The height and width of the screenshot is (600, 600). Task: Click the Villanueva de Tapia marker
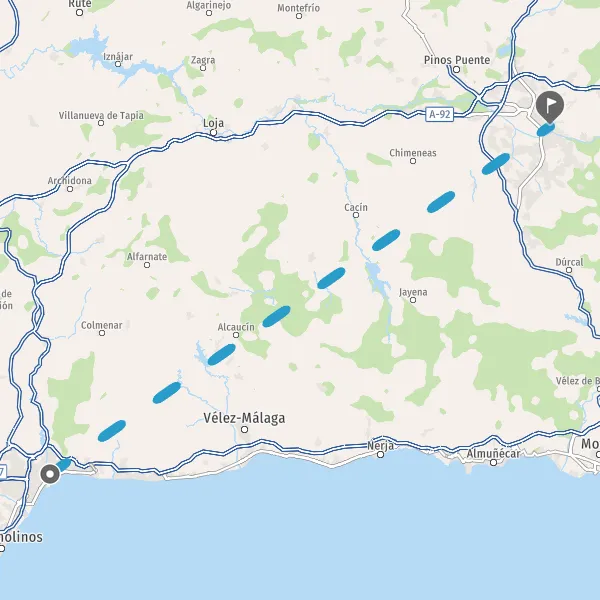click(x=101, y=123)
